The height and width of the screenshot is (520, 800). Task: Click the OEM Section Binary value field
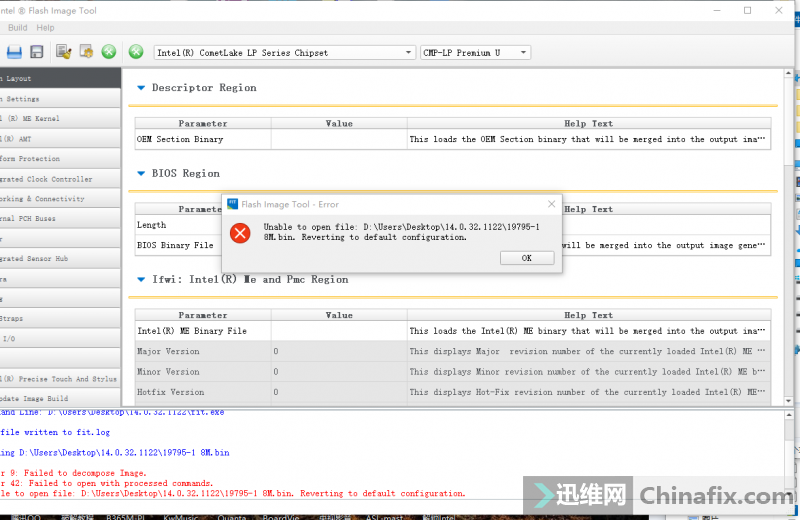339,139
